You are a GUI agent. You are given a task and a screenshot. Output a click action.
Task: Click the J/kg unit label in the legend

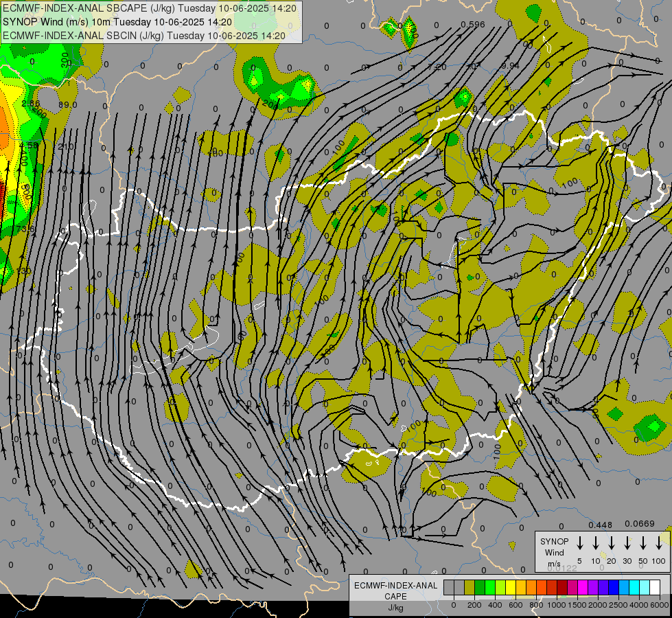coord(395,608)
